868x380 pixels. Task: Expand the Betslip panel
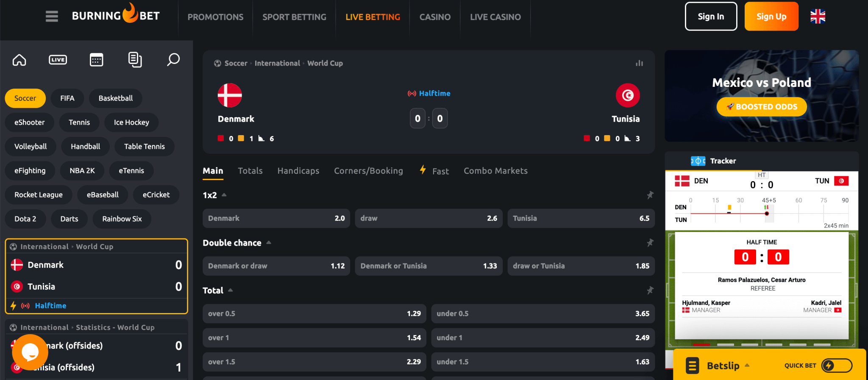click(x=747, y=365)
